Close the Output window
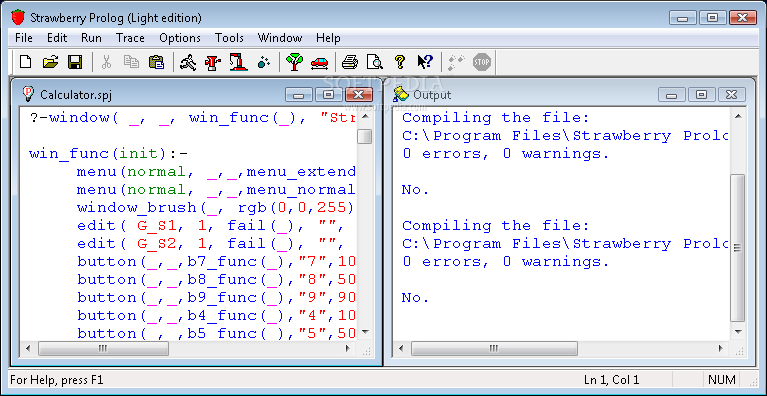Viewport: 767px width, 396px height. [x=731, y=94]
